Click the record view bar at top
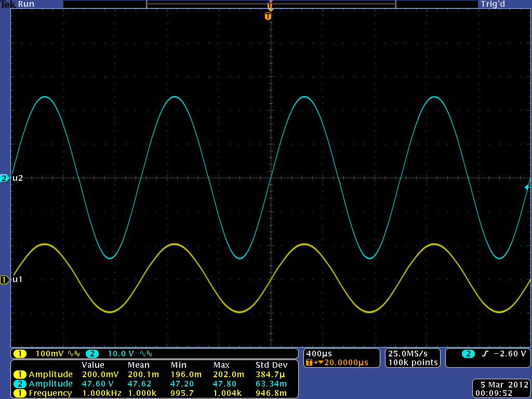This screenshot has width=532, height=399. pyautogui.click(x=271, y=4)
